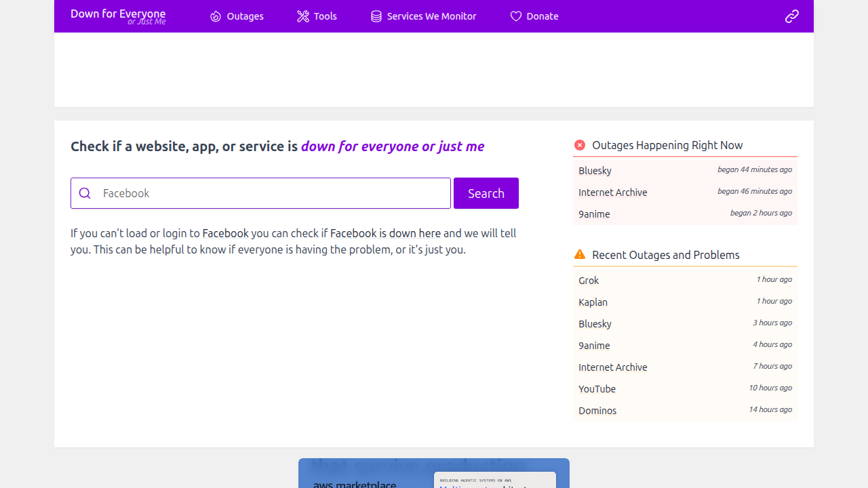Click the red error icon beside Outages Happening Now

pos(580,144)
